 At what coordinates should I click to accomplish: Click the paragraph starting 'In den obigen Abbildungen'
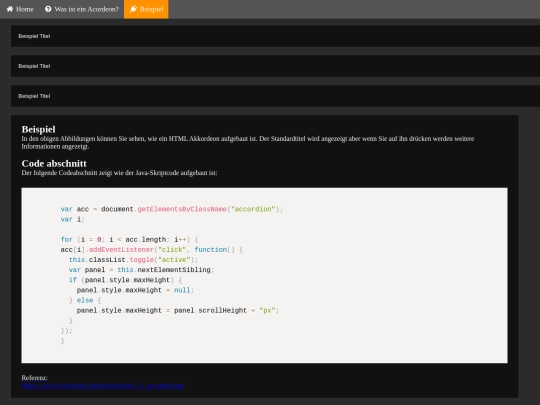[x=248, y=142]
